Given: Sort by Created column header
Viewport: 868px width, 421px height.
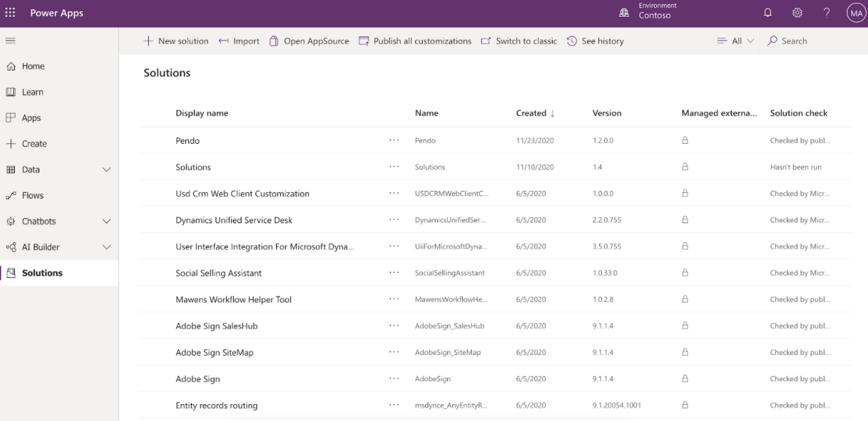Looking at the screenshot, I should (x=535, y=113).
